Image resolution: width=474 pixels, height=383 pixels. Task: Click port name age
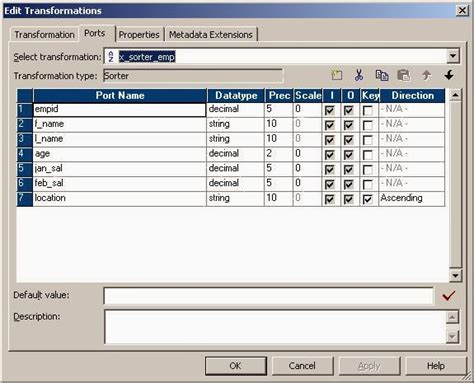[x=120, y=154]
